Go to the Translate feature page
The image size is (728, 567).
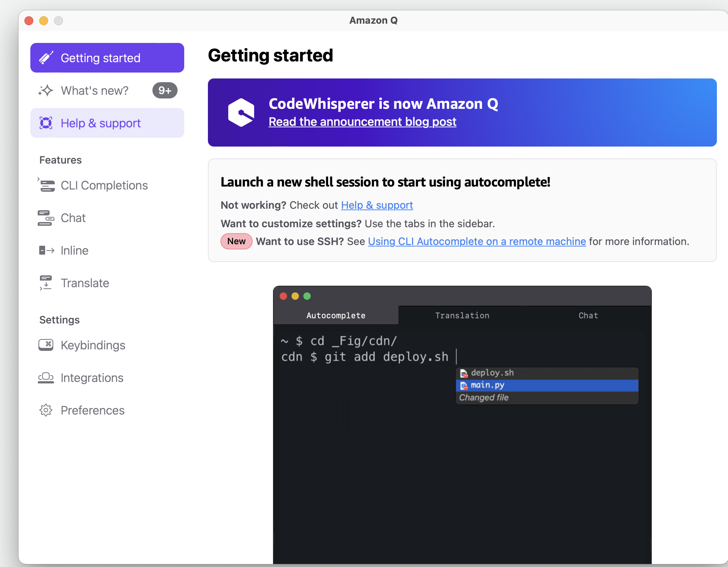(107, 283)
